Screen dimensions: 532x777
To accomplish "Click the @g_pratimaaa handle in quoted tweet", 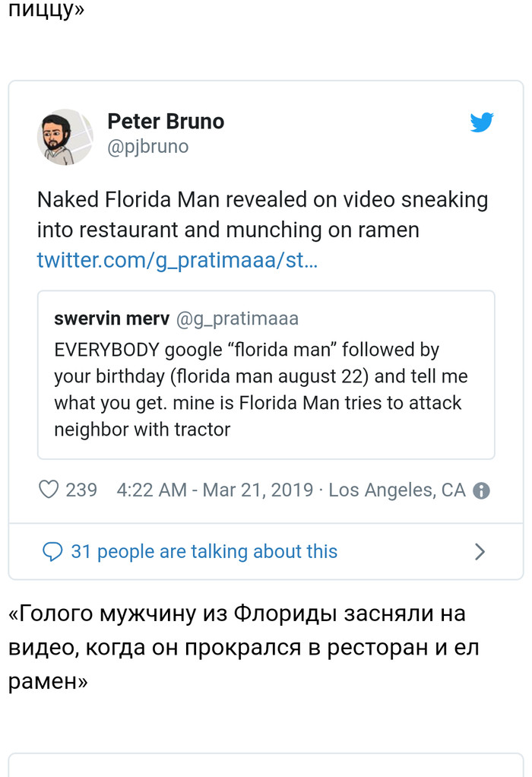I will click(x=237, y=318).
